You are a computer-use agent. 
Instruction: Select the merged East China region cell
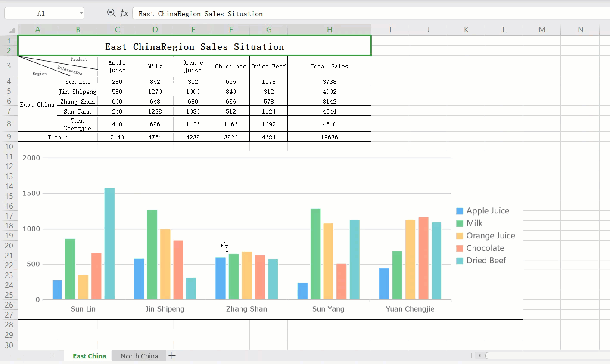tap(37, 104)
